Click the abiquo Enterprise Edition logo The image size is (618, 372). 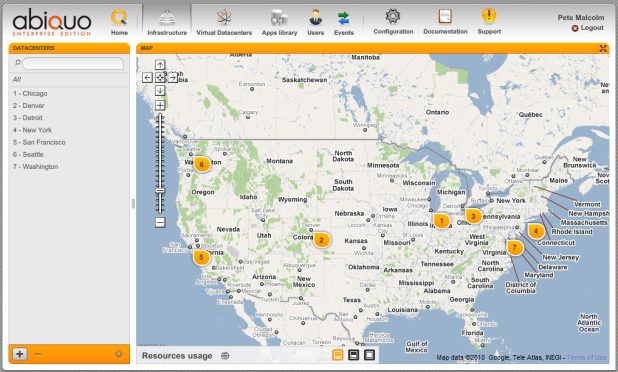tap(52, 23)
